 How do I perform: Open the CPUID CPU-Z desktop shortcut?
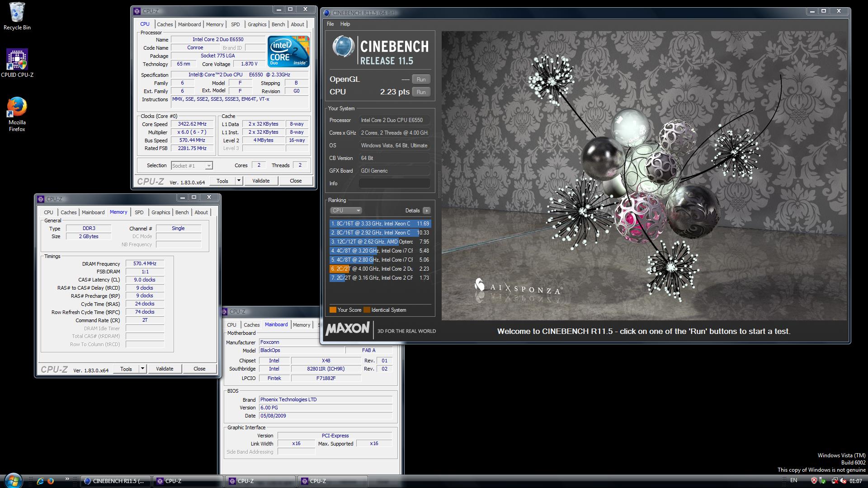(17, 63)
